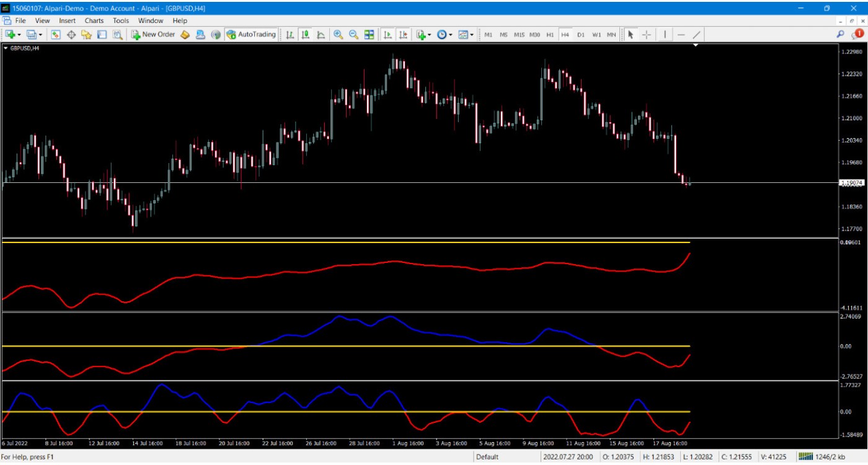Click the chart shift marker triangle
The width and height of the screenshot is (868, 465).
696,45
